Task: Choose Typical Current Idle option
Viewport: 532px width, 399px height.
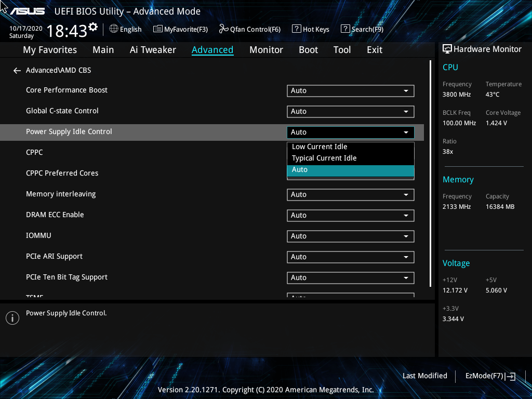Action: 351,158
